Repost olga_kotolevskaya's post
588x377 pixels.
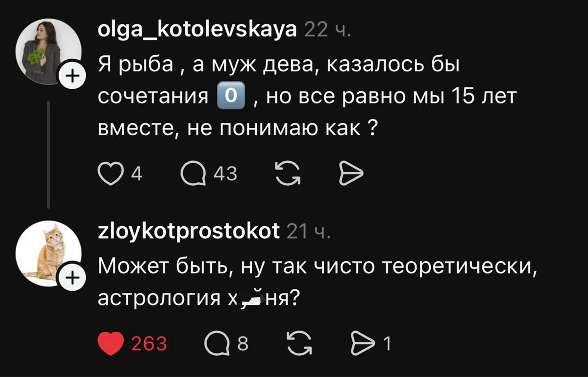click(x=288, y=175)
